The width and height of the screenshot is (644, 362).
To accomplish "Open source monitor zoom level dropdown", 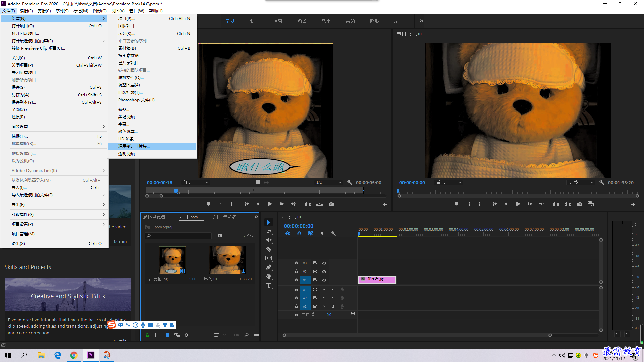I will [196, 183].
